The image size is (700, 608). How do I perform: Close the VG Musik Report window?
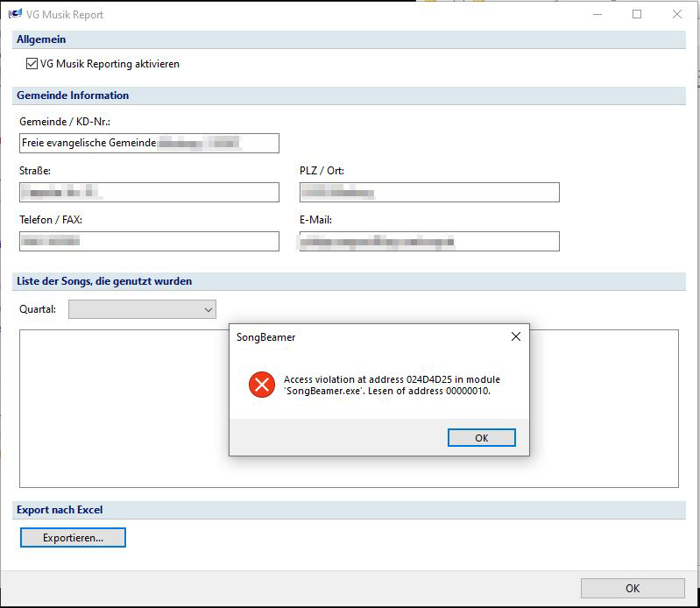pos(677,14)
